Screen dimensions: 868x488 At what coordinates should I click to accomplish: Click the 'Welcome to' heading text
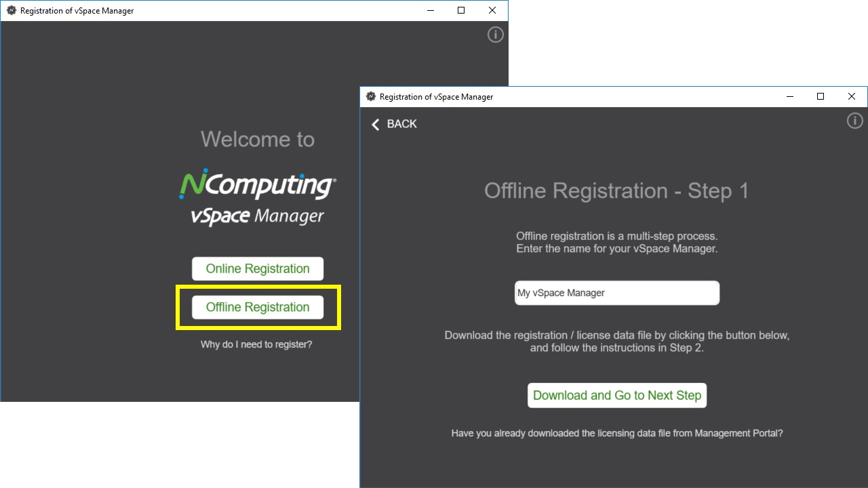coord(258,140)
